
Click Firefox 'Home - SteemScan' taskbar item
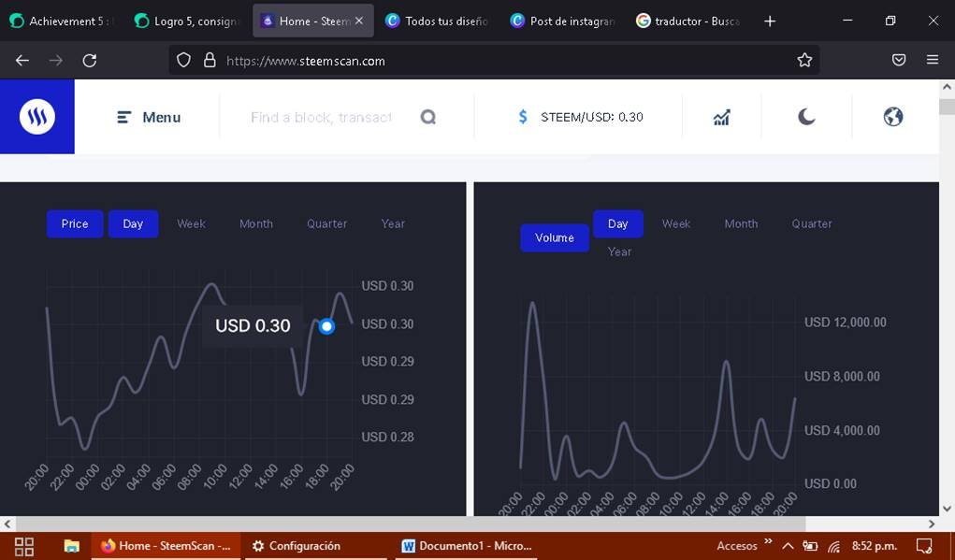pos(166,546)
